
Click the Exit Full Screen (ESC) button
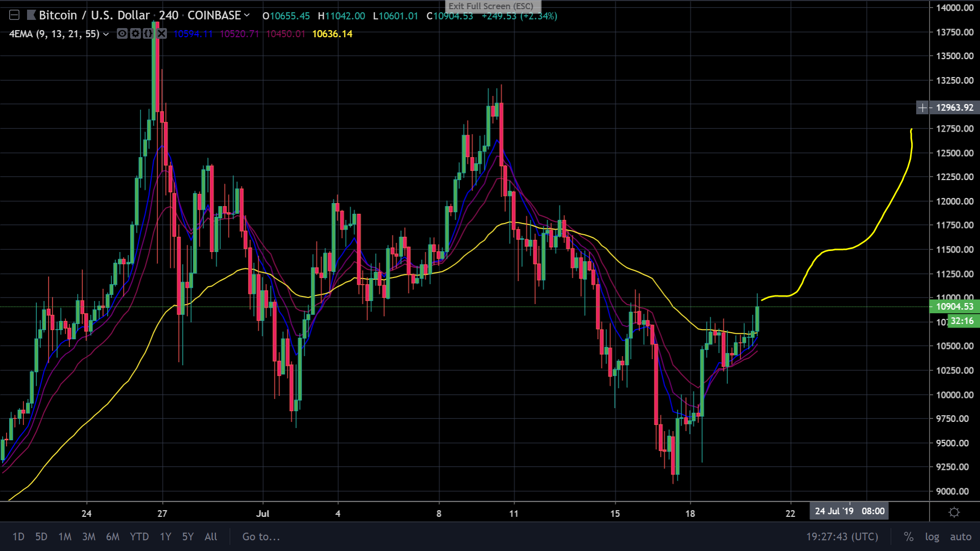pyautogui.click(x=491, y=6)
